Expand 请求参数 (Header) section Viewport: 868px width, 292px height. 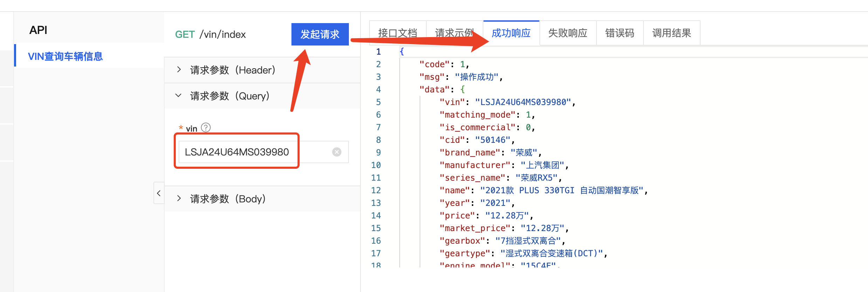[x=262, y=70]
